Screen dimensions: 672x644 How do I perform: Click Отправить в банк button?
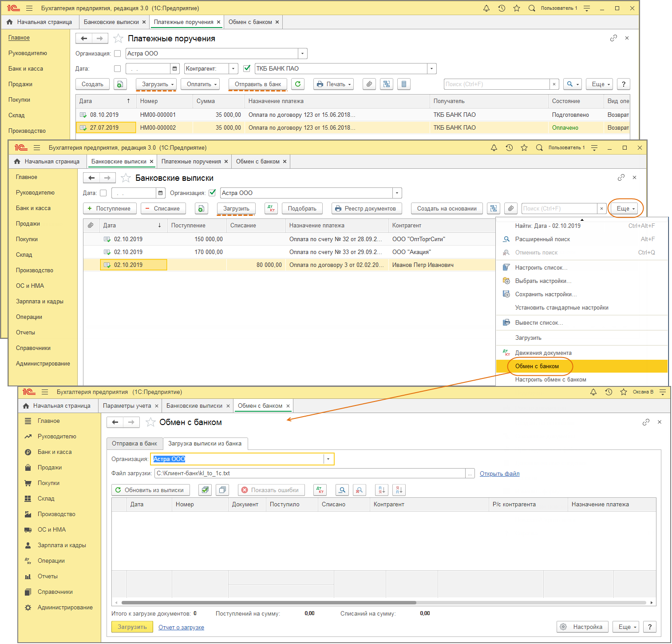point(258,84)
